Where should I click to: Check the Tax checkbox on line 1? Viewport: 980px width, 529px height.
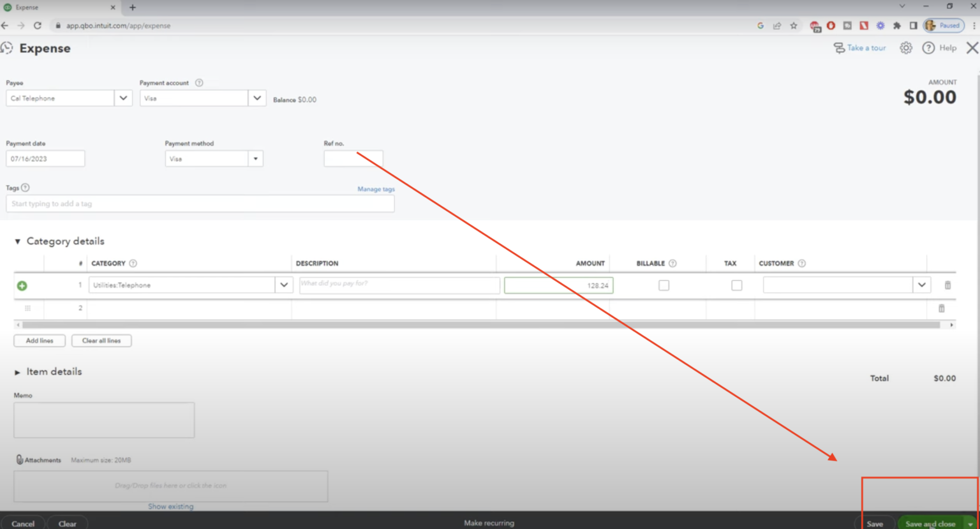click(736, 285)
